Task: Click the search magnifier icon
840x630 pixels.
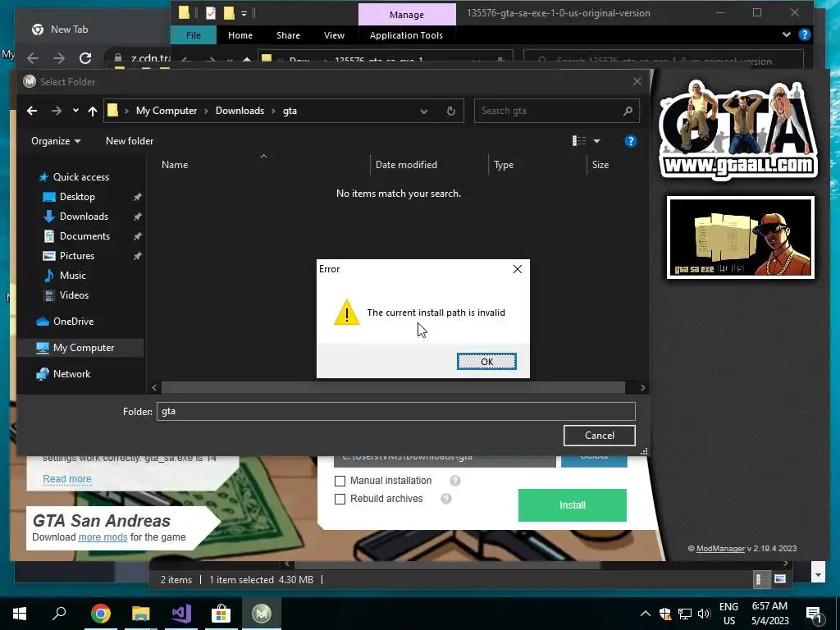Action: pos(628,111)
